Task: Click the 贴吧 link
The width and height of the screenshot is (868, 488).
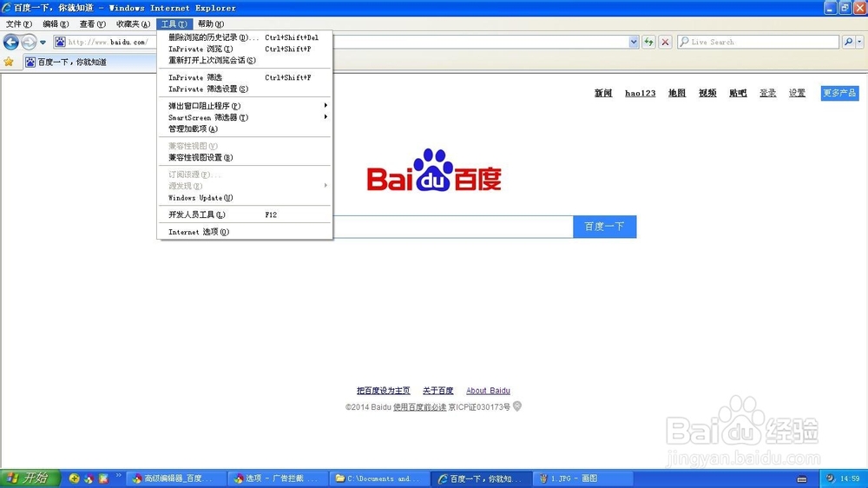Action: pyautogui.click(x=737, y=93)
